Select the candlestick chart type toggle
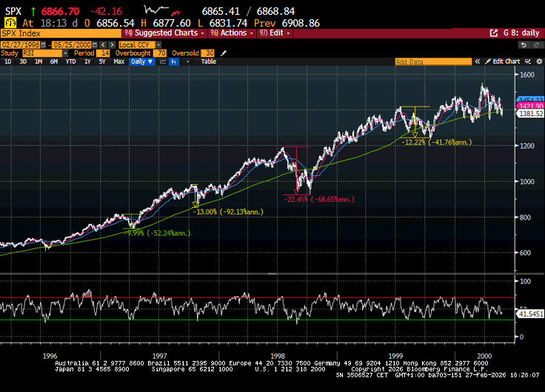This screenshot has width=545, height=392. (174, 62)
